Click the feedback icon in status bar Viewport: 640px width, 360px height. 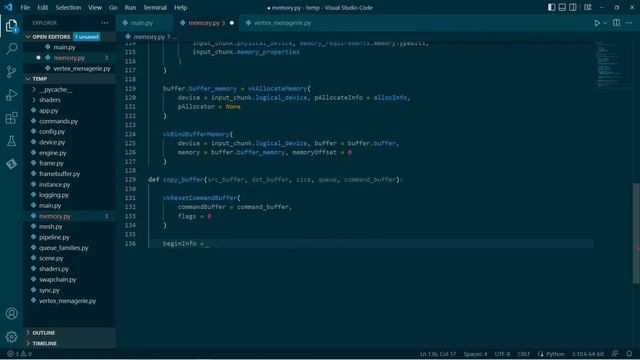(615, 354)
